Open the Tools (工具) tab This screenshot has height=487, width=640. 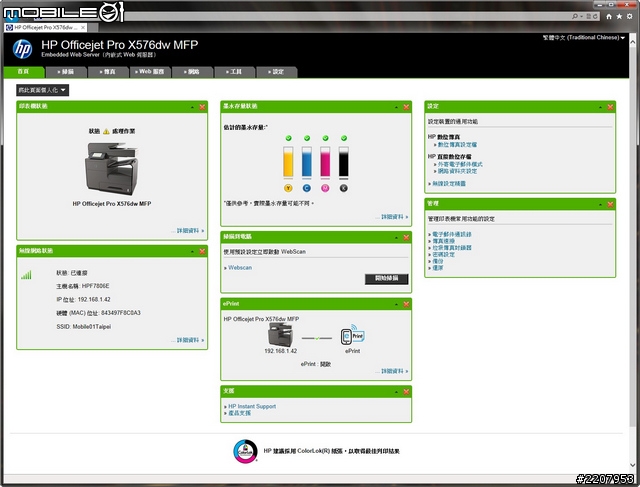pyautogui.click(x=234, y=72)
